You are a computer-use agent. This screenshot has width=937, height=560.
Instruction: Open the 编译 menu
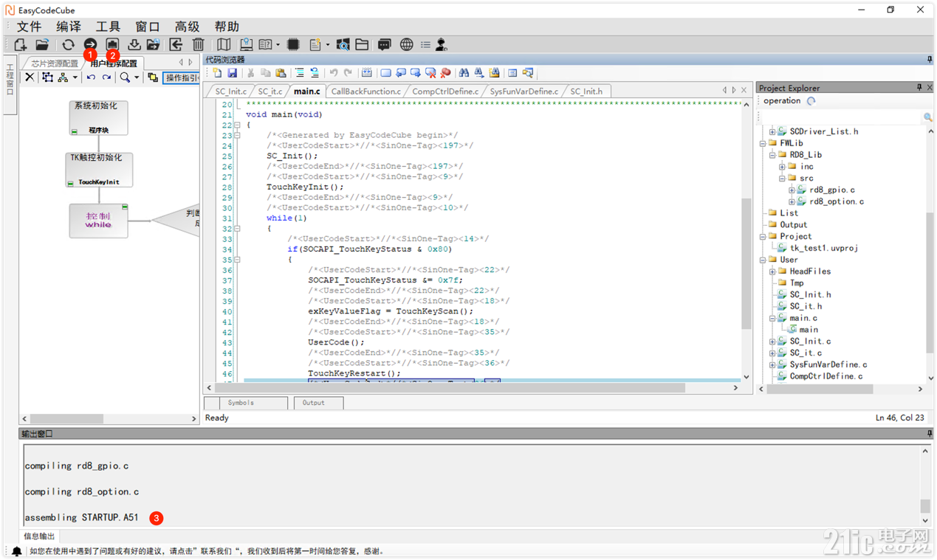pos(69,27)
